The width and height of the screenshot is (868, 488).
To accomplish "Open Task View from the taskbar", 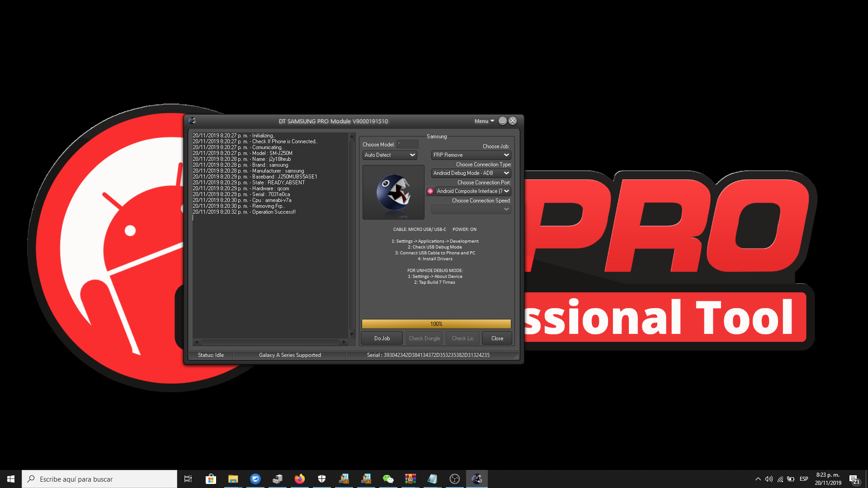I will 188,479.
